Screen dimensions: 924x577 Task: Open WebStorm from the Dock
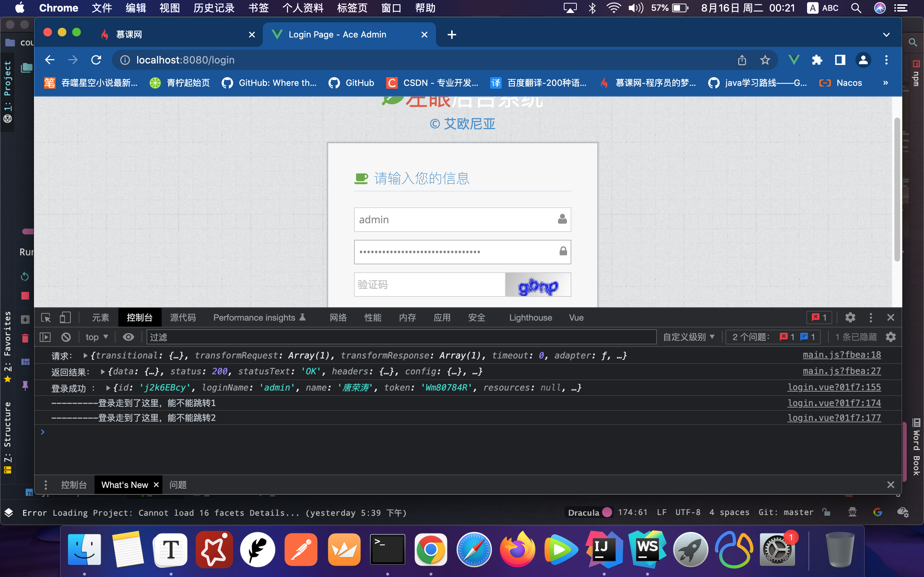(647, 550)
